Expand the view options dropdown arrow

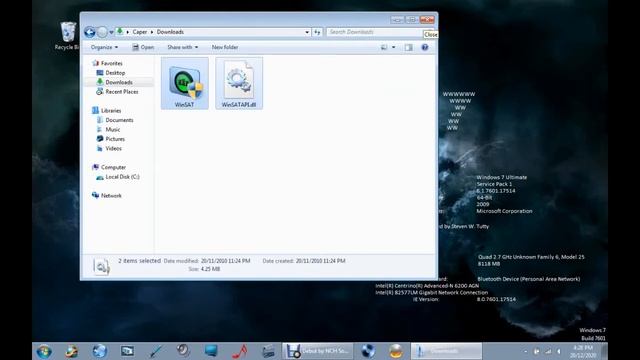[393, 47]
